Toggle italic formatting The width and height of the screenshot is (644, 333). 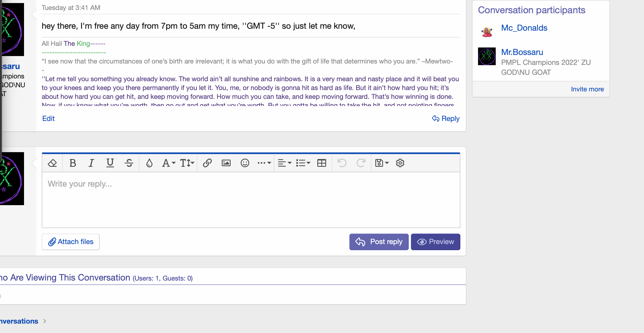(x=91, y=163)
